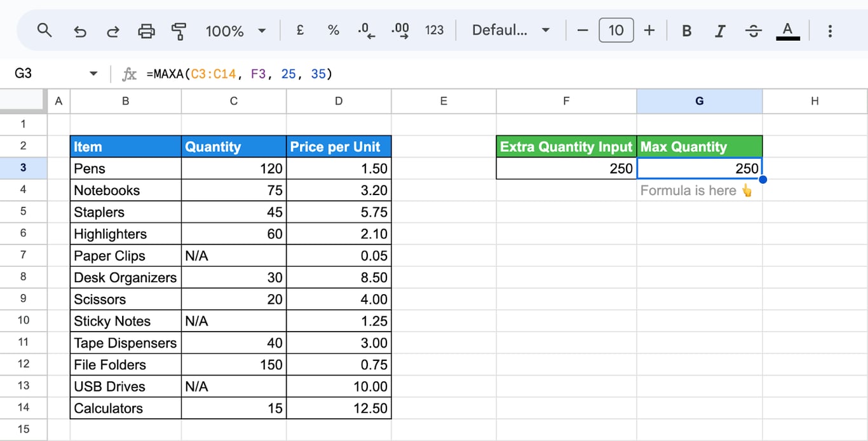
Task: Select the Scissors cell
Action: [125, 299]
